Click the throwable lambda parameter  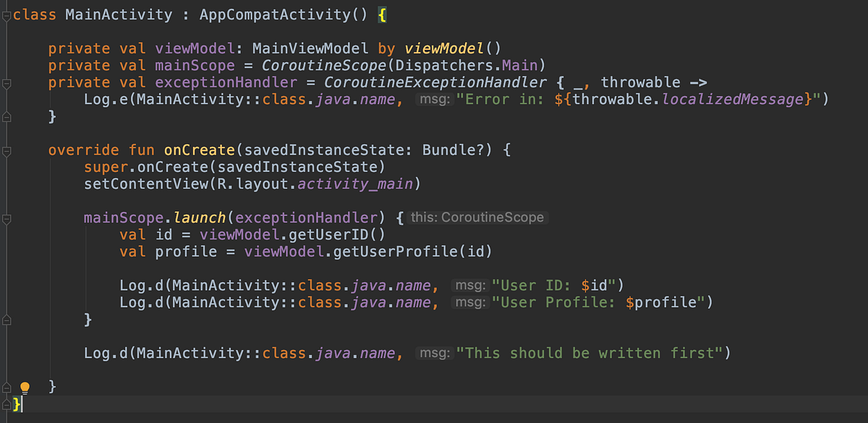click(x=641, y=82)
